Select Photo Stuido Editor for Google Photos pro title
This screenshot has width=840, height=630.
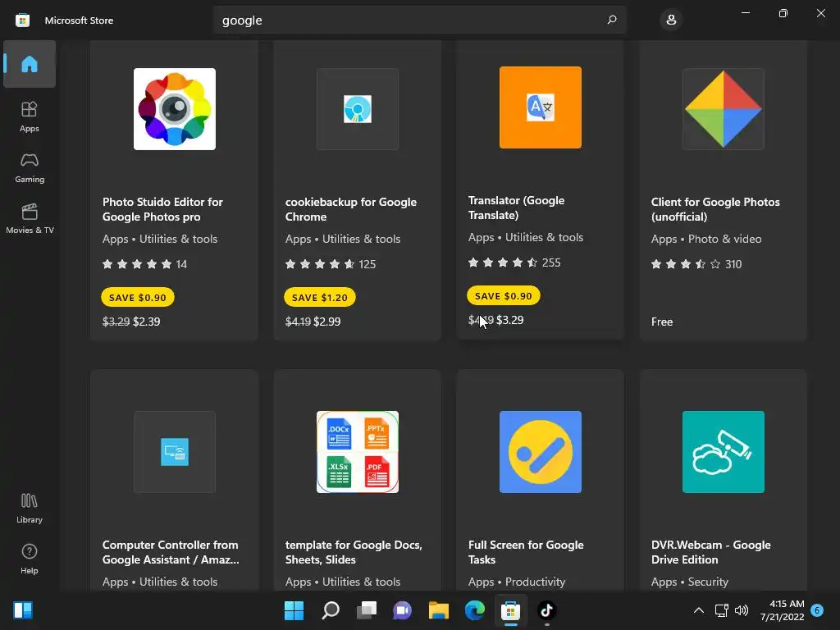pos(162,209)
